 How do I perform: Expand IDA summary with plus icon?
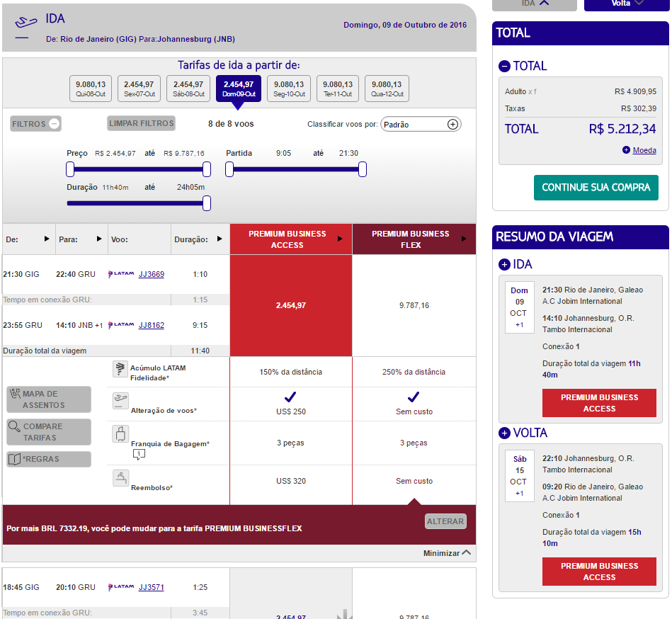(504, 264)
